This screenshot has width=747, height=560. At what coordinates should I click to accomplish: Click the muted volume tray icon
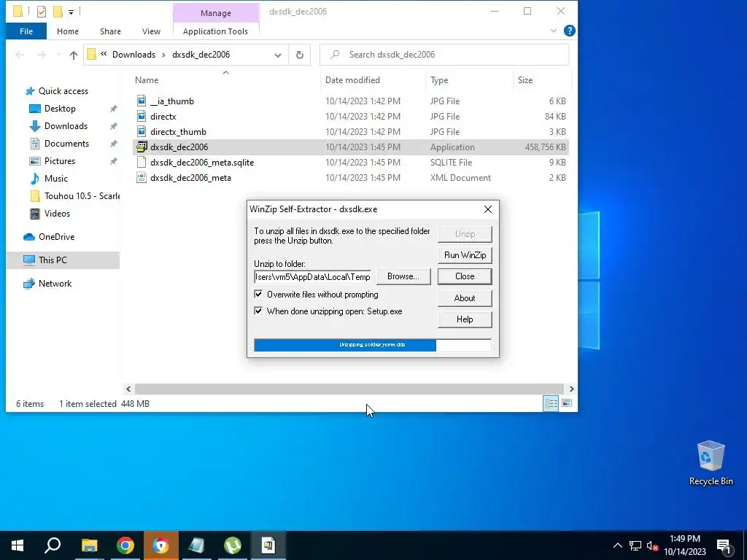pyautogui.click(x=652, y=545)
